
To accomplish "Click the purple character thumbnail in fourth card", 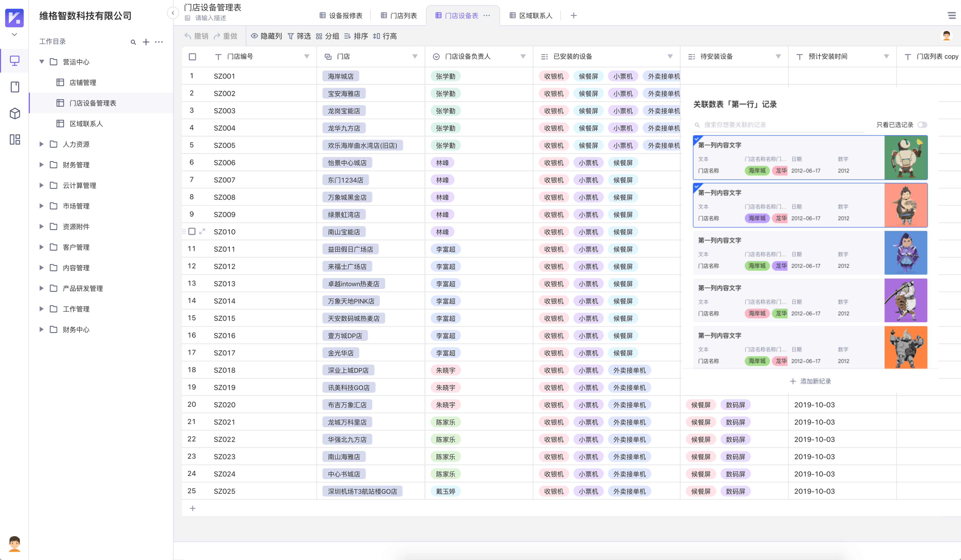I will pyautogui.click(x=906, y=300).
